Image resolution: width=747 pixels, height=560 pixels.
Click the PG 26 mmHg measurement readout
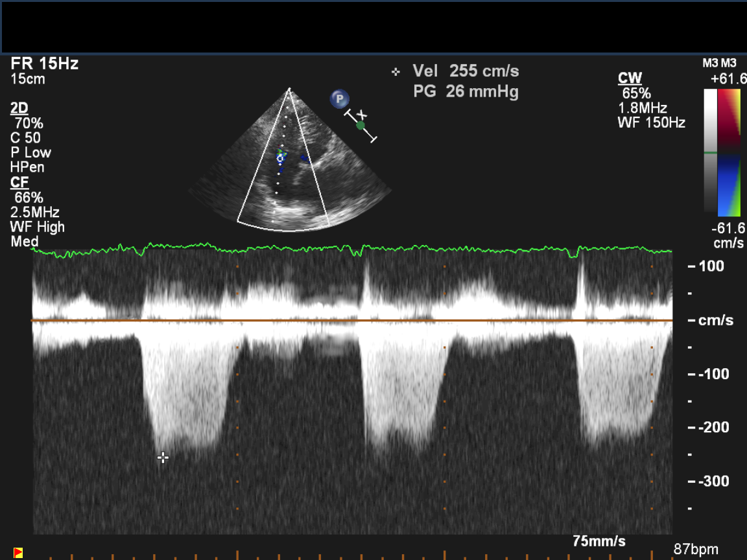pyautogui.click(x=466, y=92)
